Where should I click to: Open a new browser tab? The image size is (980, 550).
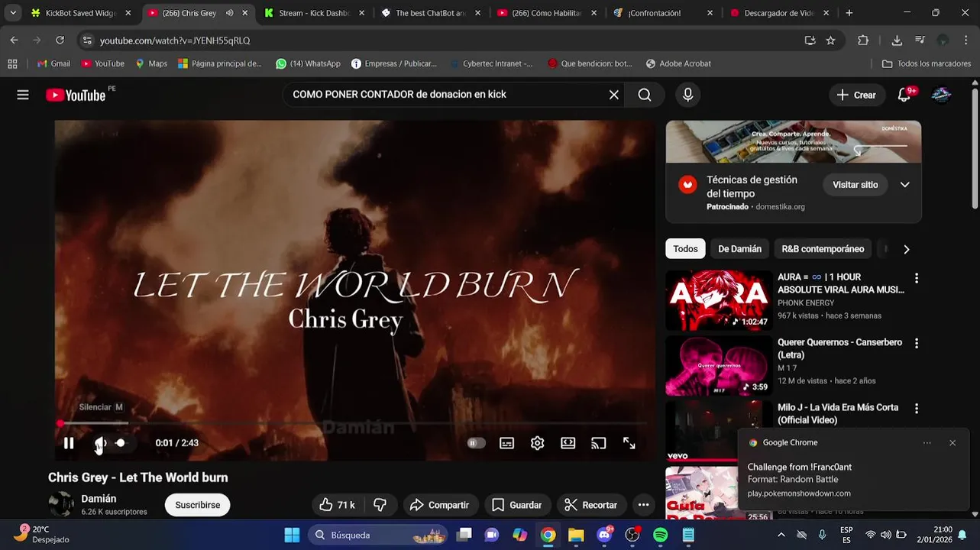coord(849,13)
